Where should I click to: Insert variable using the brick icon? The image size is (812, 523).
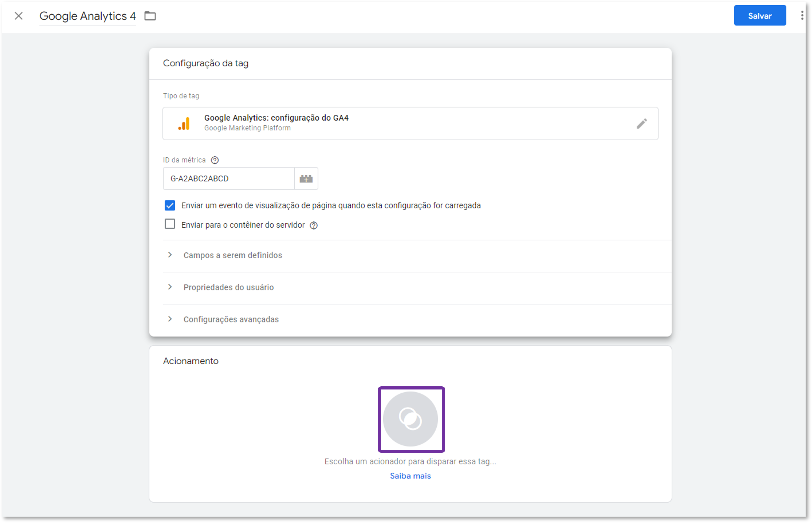tap(306, 178)
